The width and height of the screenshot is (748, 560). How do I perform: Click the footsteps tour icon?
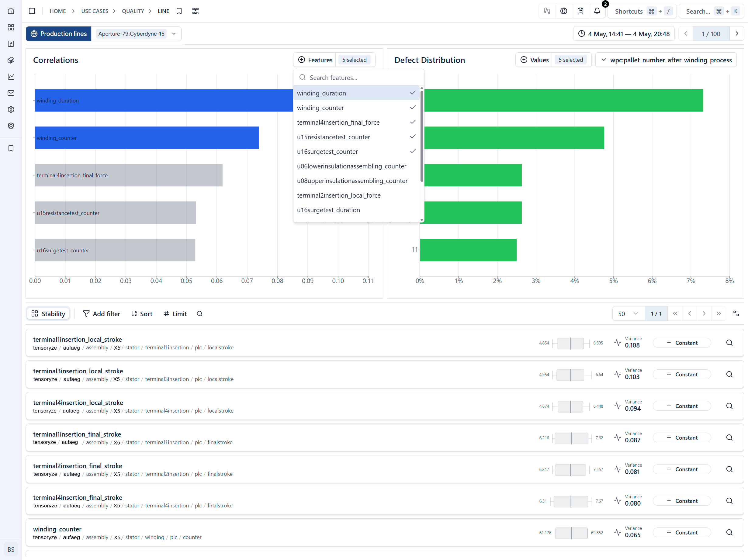coord(547,11)
